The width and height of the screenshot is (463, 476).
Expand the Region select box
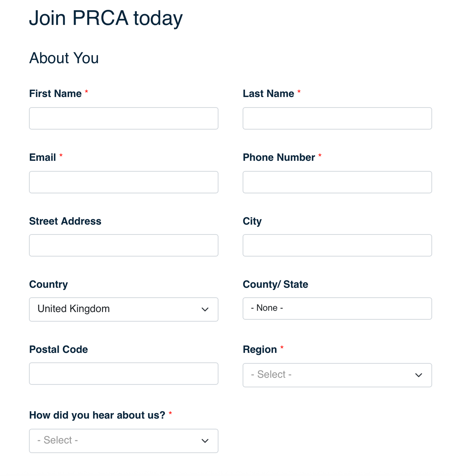pyautogui.click(x=337, y=375)
